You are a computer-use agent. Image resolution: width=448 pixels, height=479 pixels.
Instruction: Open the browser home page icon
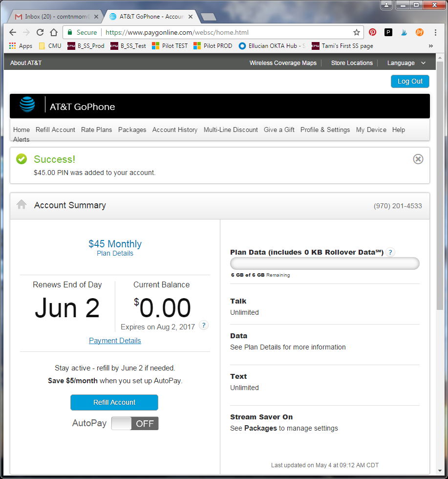point(54,32)
